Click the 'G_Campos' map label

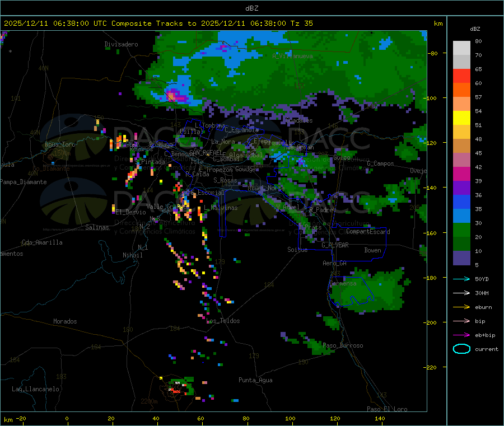click(381, 163)
